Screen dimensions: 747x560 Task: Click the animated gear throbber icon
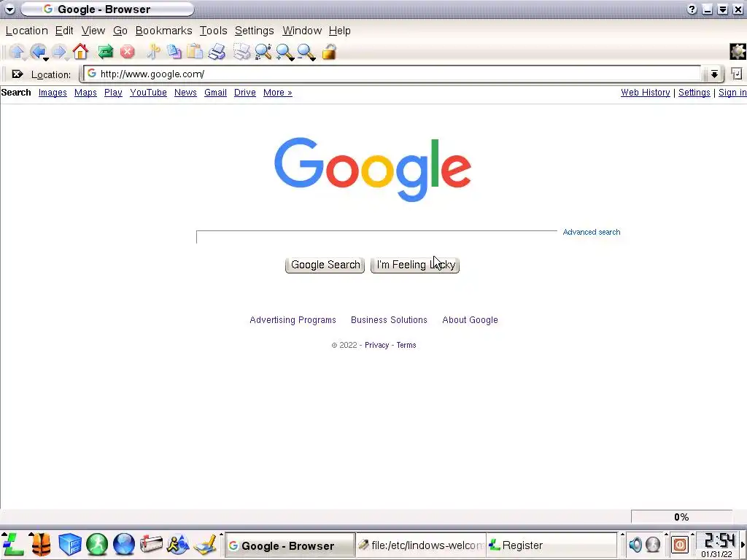[x=738, y=52]
